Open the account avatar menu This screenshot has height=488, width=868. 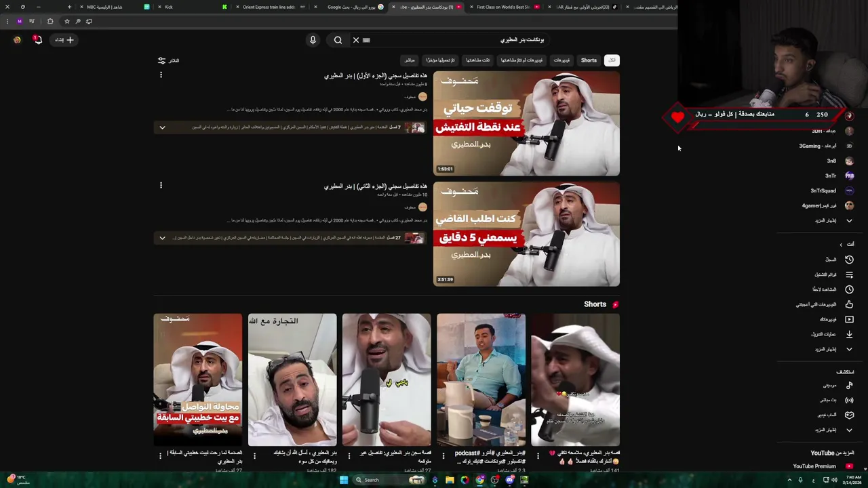pos(17,40)
